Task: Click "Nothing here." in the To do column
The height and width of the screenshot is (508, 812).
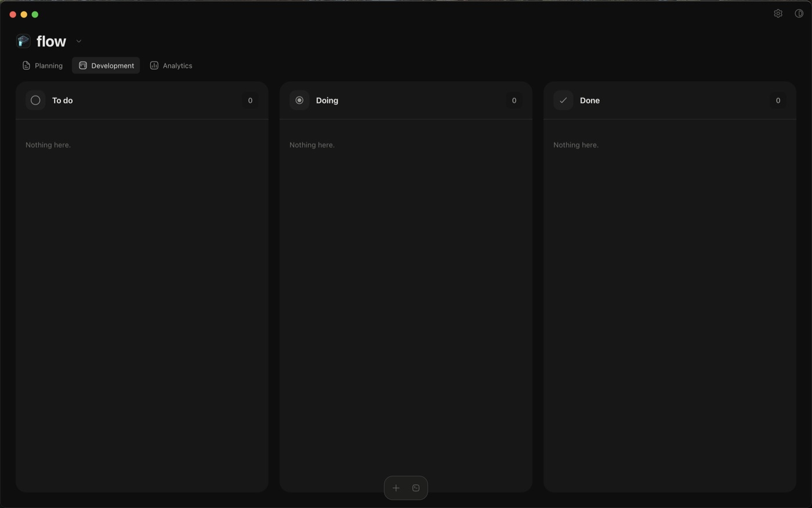Action: click(x=48, y=145)
